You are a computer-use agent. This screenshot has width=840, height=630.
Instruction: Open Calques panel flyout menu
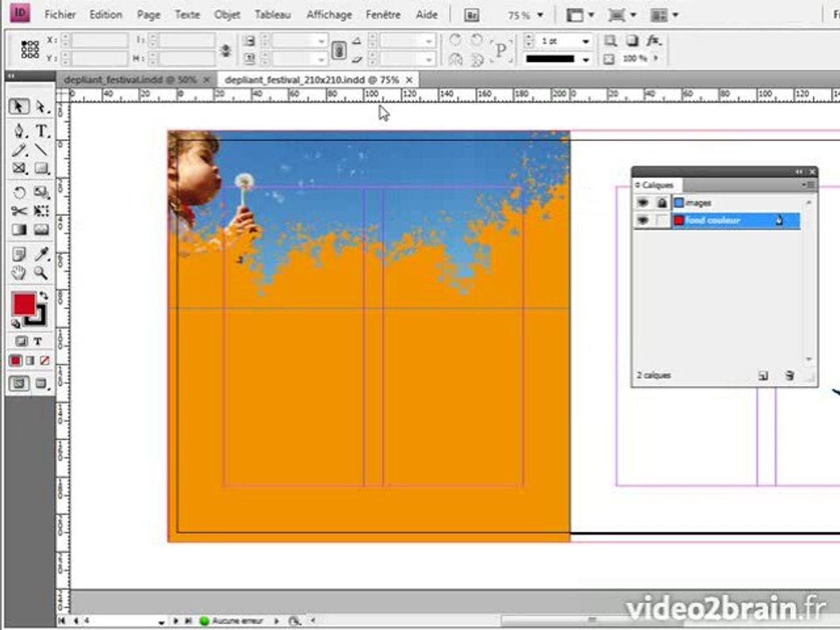(x=808, y=185)
